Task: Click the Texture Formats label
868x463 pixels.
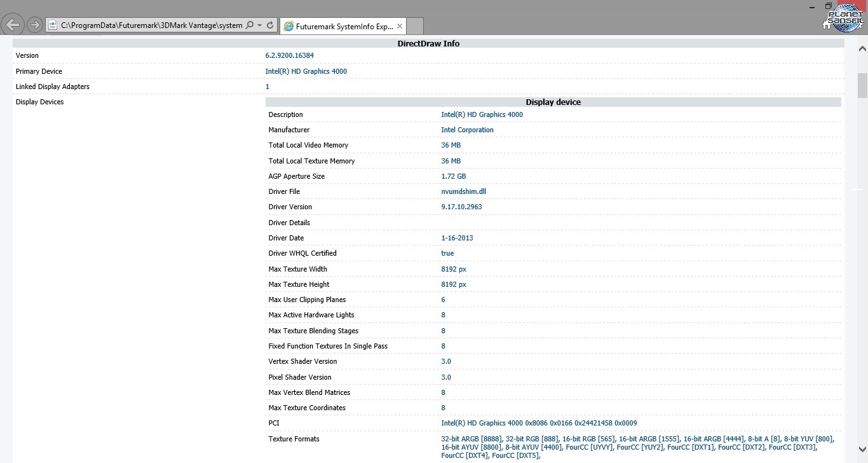Action: [x=294, y=439]
